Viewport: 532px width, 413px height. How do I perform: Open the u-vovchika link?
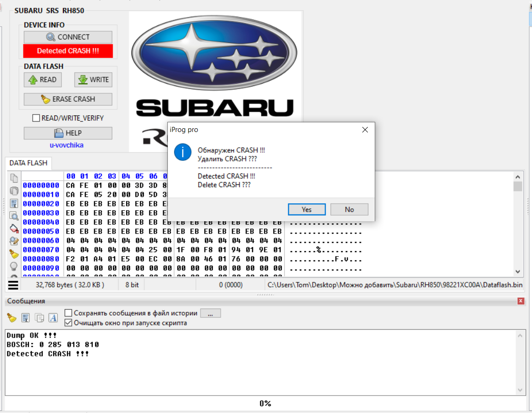click(x=67, y=145)
